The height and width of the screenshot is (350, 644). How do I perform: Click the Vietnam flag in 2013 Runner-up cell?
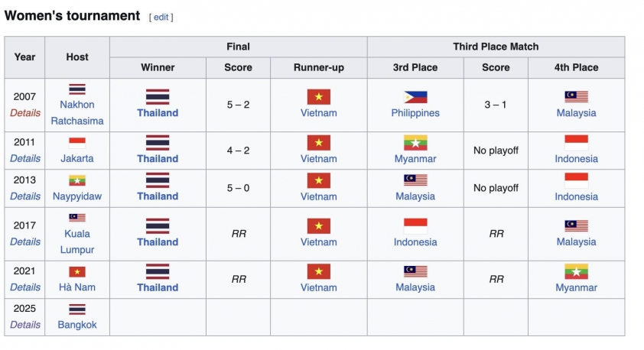pyautogui.click(x=318, y=180)
